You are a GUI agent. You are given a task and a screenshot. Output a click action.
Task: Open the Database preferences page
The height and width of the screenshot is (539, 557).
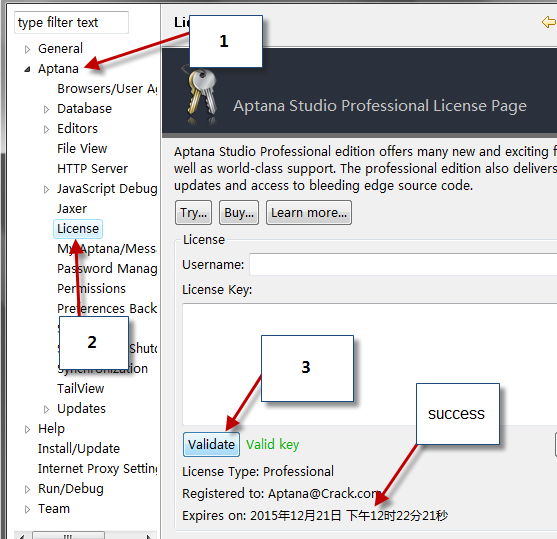click(85, 108)
